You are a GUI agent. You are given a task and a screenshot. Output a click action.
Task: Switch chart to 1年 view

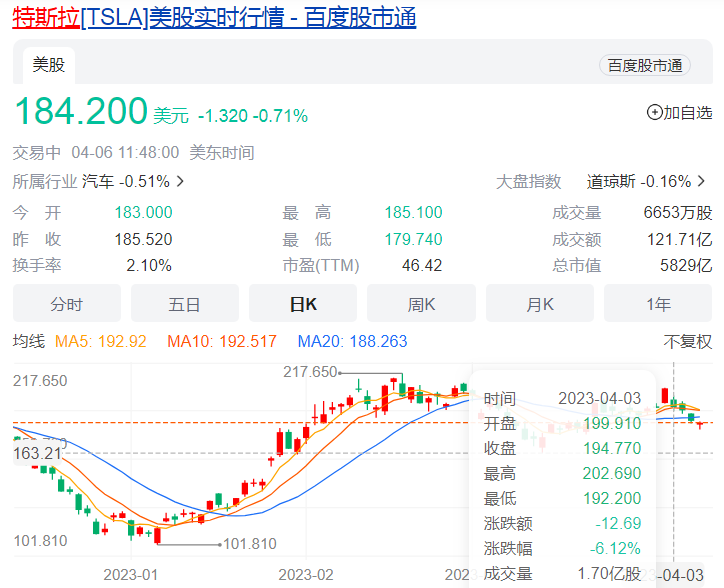tap(658, 304)
